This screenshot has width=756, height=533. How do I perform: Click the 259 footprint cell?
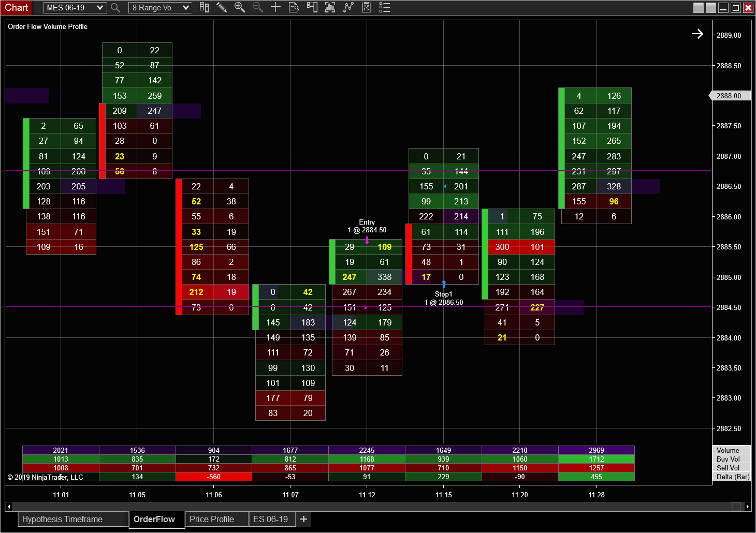(x=154, y=96)
